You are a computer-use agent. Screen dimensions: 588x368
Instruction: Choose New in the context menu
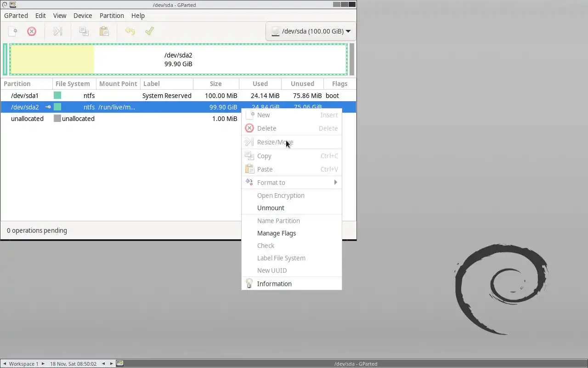[292, 115]
